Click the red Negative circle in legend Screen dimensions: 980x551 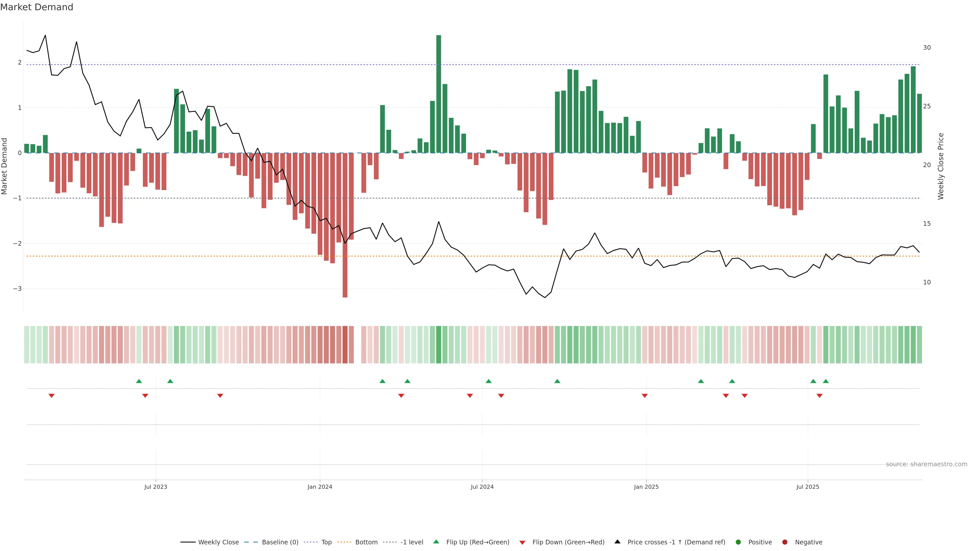click(785, 542)
